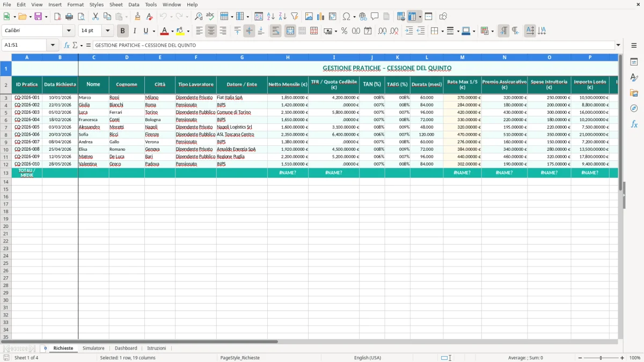The image size is (644, 362).
Task: Open the Background Color palette arrow
Action: tap(188, 31)
